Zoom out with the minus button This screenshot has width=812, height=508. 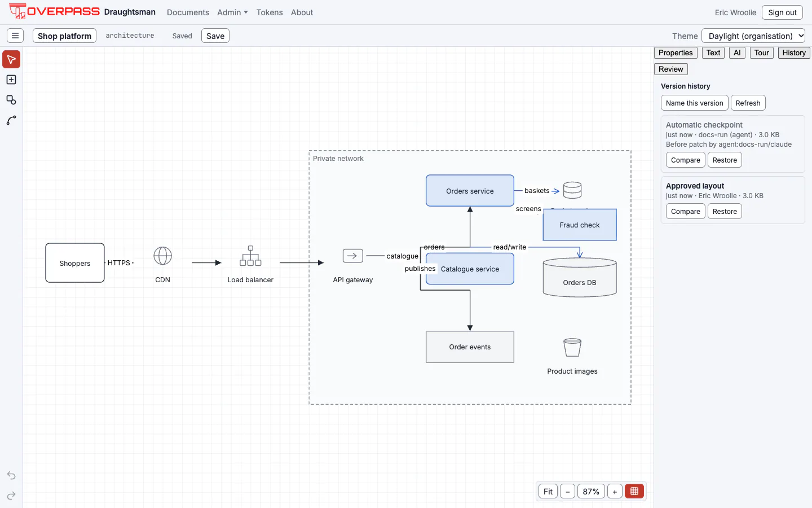[568, 492]
